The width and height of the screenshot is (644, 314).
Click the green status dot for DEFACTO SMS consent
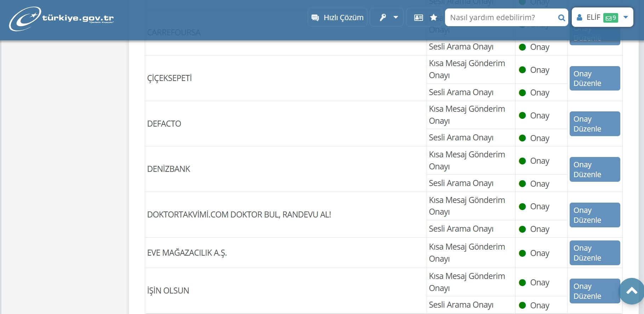[522, 115]
